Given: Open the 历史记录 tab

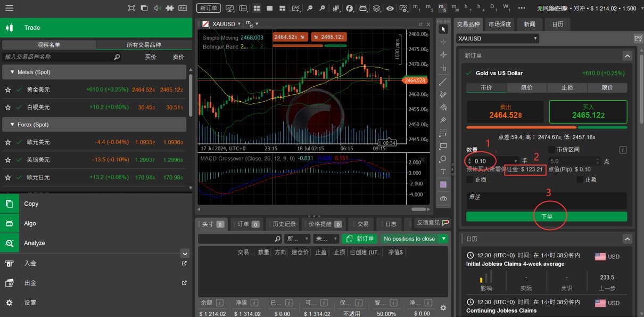Looking at the screenshot, I should pyautogui.click(x=284, y=224).
